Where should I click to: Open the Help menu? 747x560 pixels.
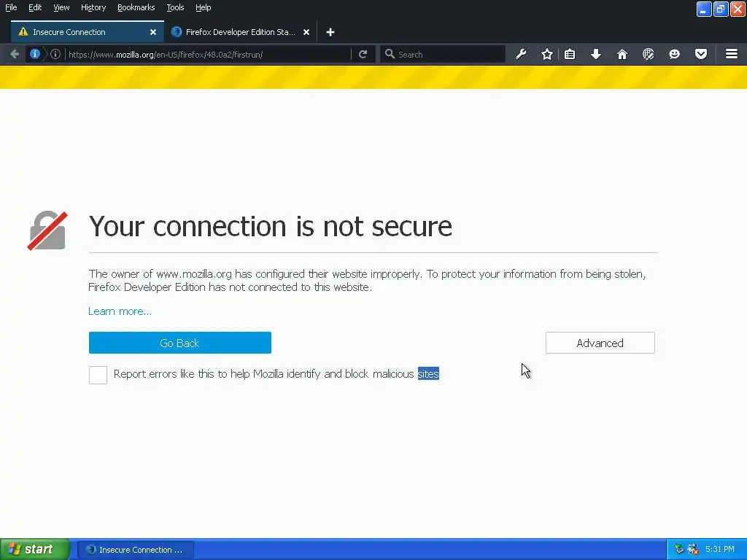point(204,7)
